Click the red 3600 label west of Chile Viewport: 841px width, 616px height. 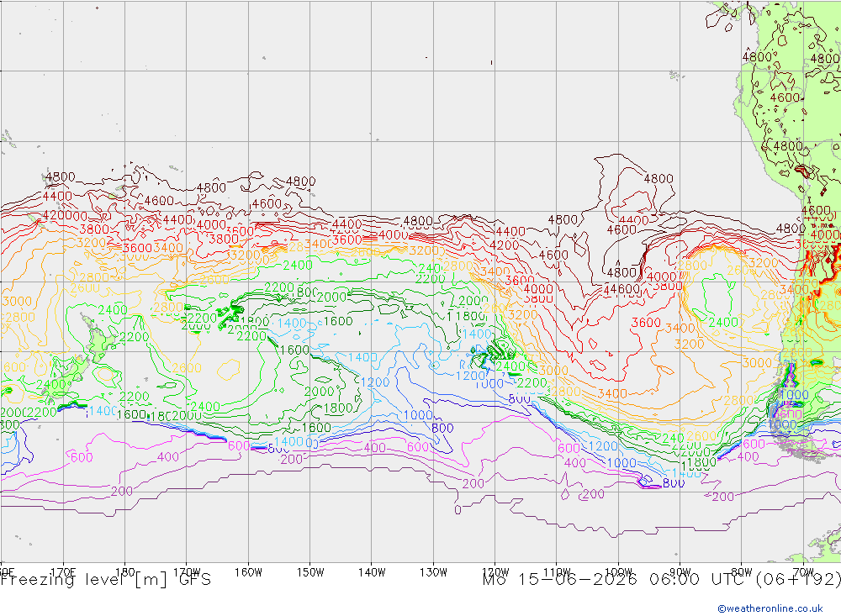coord(646,322)
